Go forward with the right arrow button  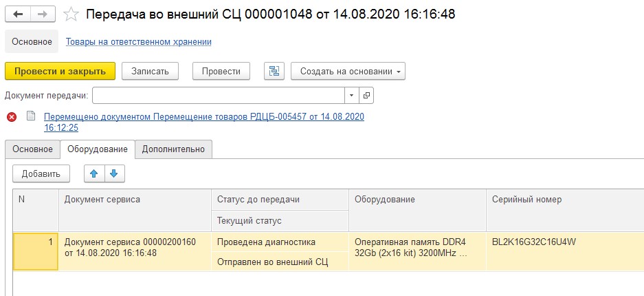[43, 14]
